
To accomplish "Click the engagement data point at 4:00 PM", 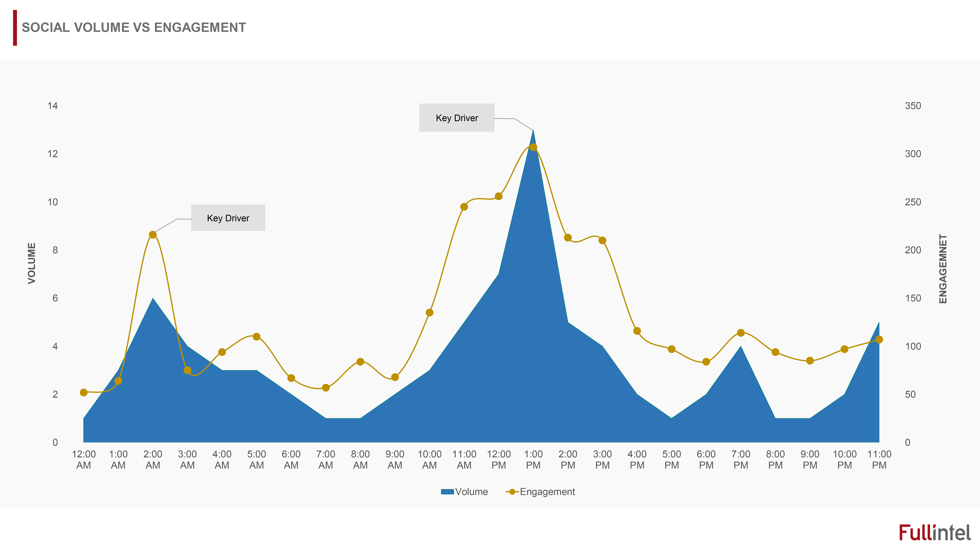I will coord(637,331).
